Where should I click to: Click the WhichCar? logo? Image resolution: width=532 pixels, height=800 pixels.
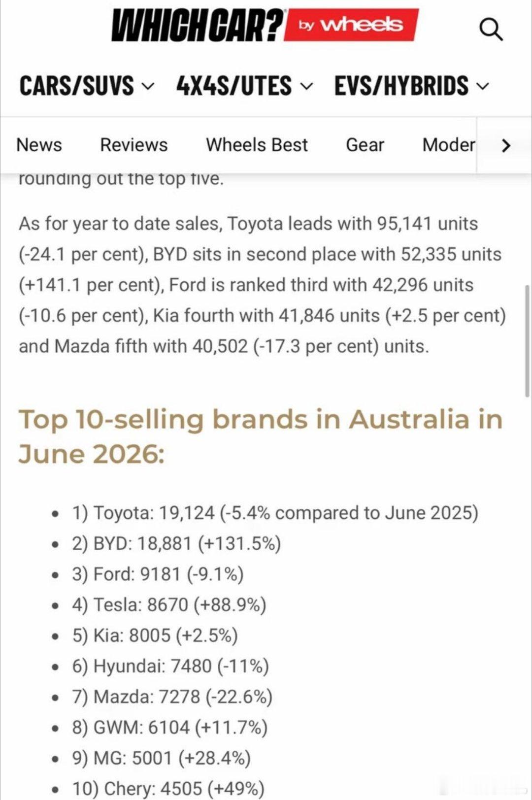(198, 25)
